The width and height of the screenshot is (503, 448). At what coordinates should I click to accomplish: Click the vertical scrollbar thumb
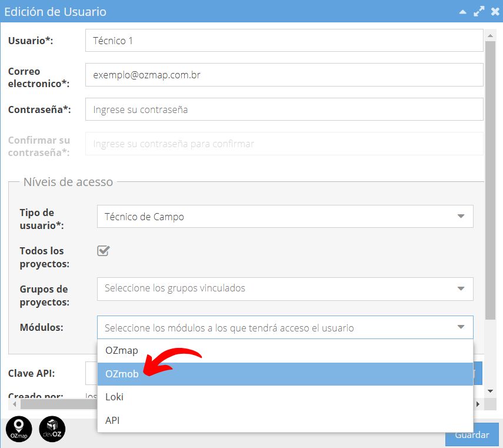[x=490, y=180]
